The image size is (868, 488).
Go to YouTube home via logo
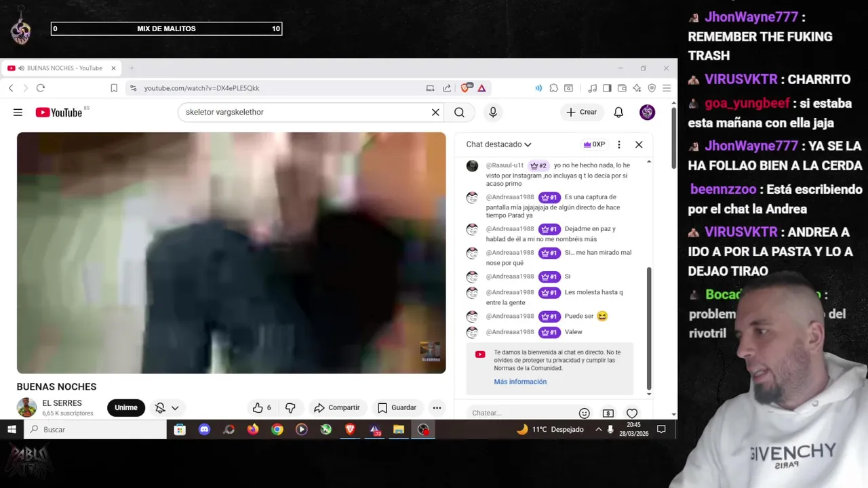pyautogui.click(x=59, y=113)
